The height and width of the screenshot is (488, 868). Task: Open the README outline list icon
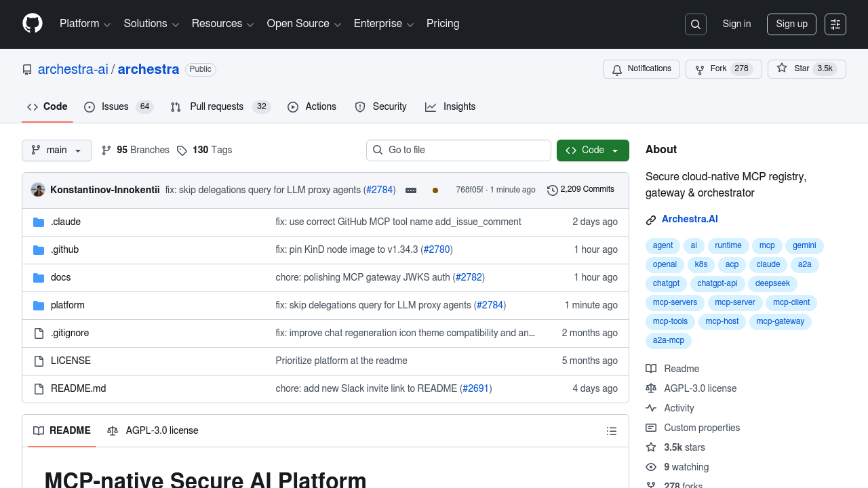612,431
